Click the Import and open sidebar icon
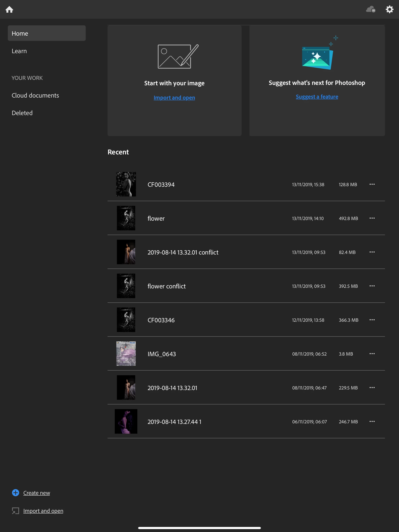 click(16, 511)
